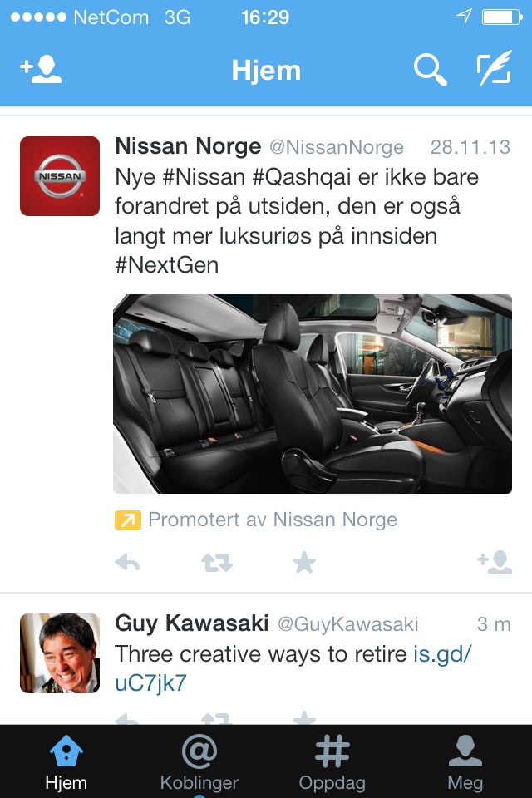Retweet the Nissan Norge tweet
This screenshot has width=532, height=798.
click(x=217, y=563)
